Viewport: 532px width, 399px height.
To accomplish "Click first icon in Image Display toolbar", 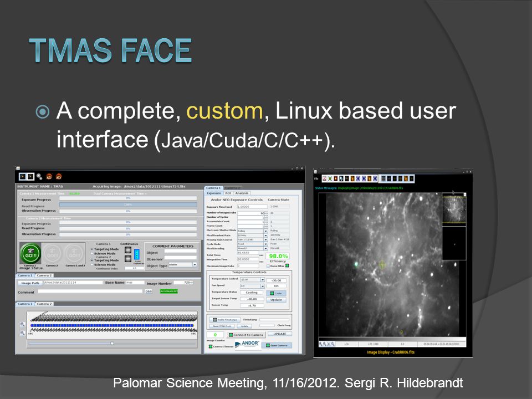I will click(324, 178).
